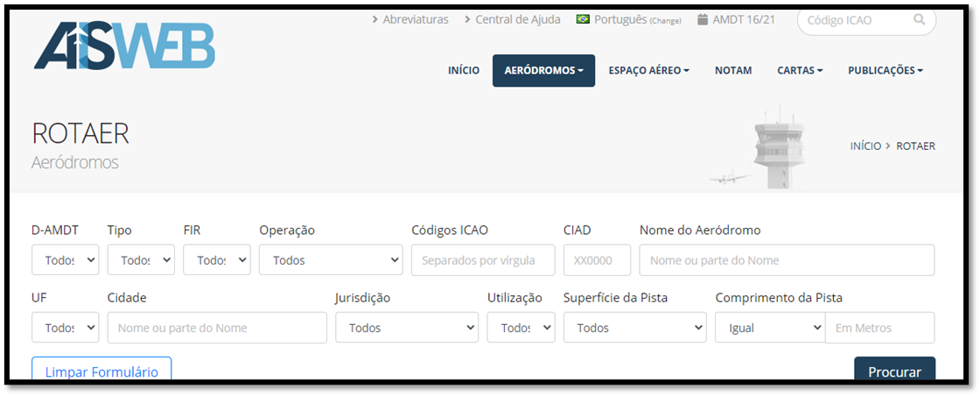This screenshot has height=396, width=980.
Task: Open the D-AMDT dropdown
Action: pos(66,260)
